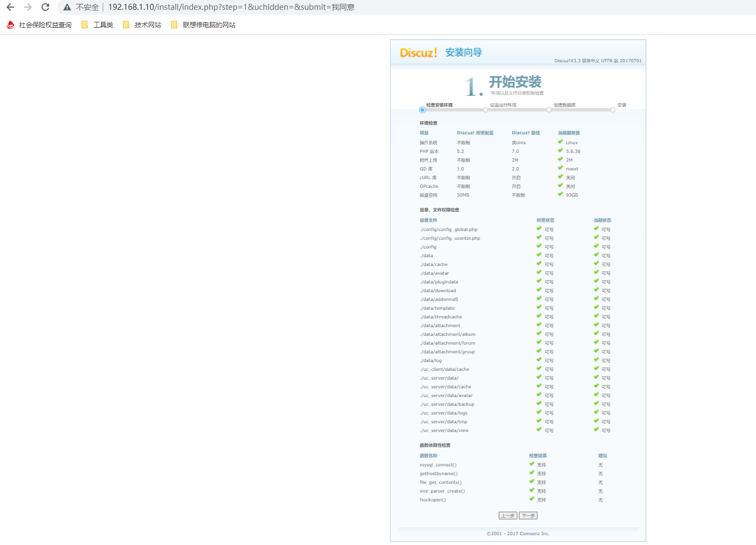This screenshot has height=545, width=756.
Task: Click the green check beside 93GB
Action: coord(560,194)
